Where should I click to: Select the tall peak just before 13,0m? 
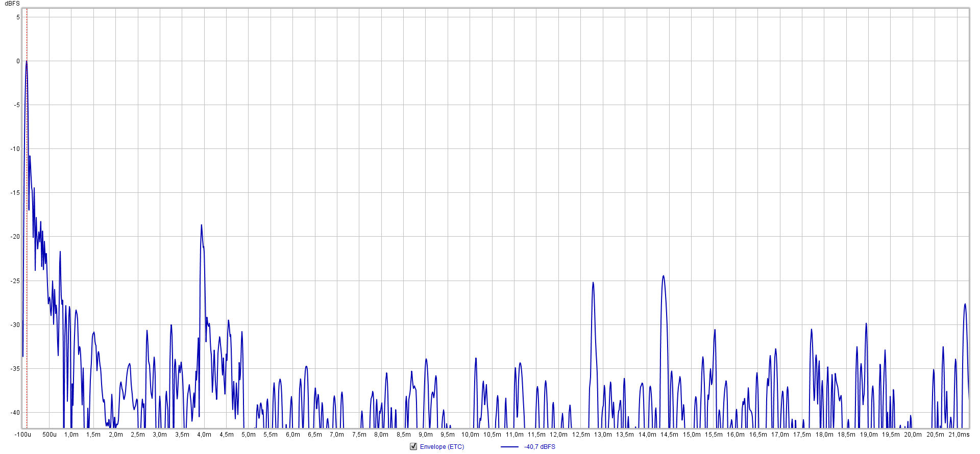point(593,283)
